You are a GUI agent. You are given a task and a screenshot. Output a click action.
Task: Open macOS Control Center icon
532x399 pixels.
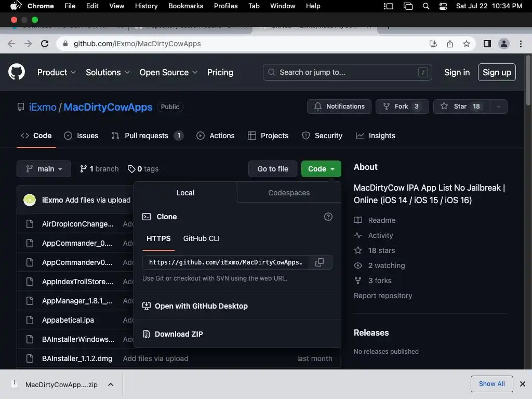pos(443,6)
